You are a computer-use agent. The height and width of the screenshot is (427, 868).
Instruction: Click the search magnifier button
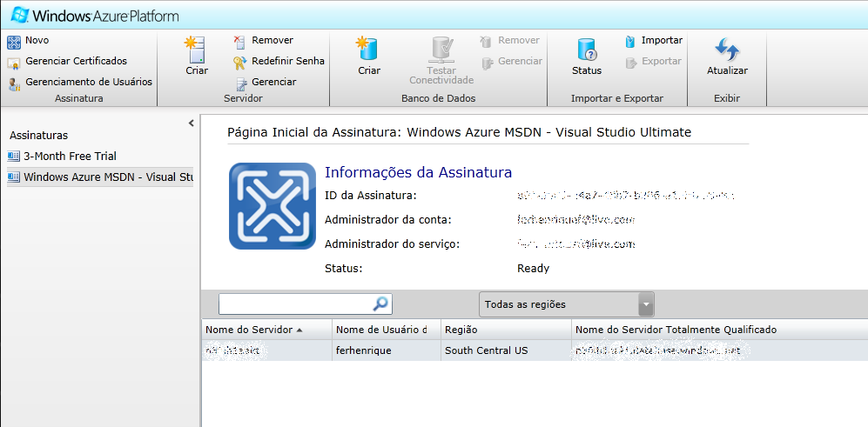[380, 304]
